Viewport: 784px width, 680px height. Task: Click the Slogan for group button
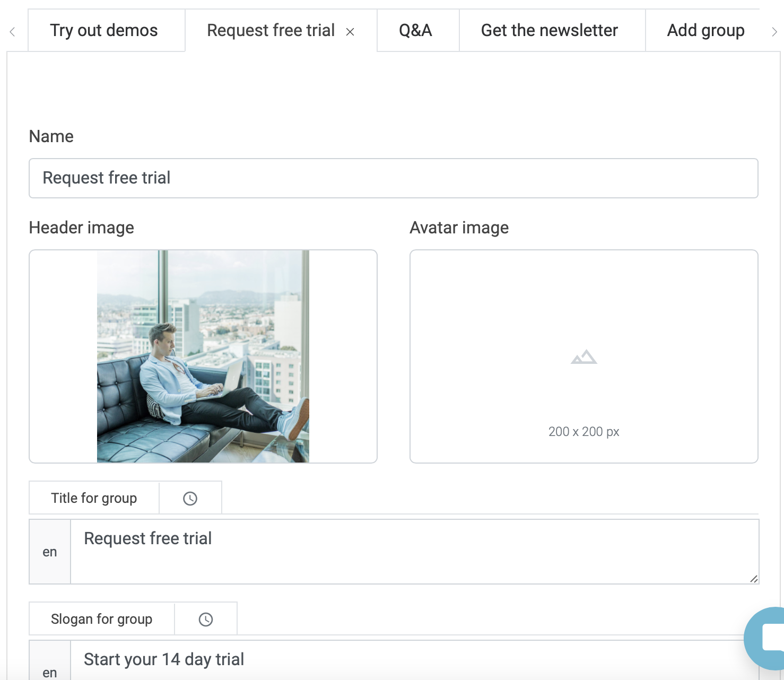click(101, 618)
